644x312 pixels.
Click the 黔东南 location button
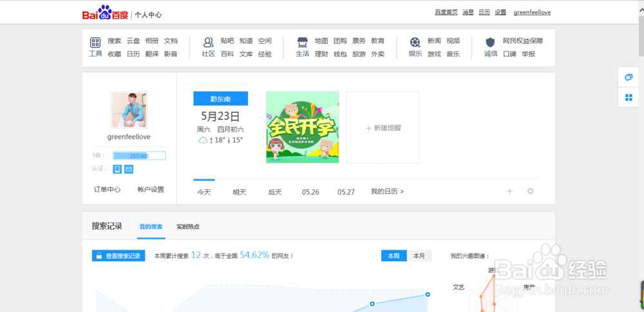(x=220, y=98)
